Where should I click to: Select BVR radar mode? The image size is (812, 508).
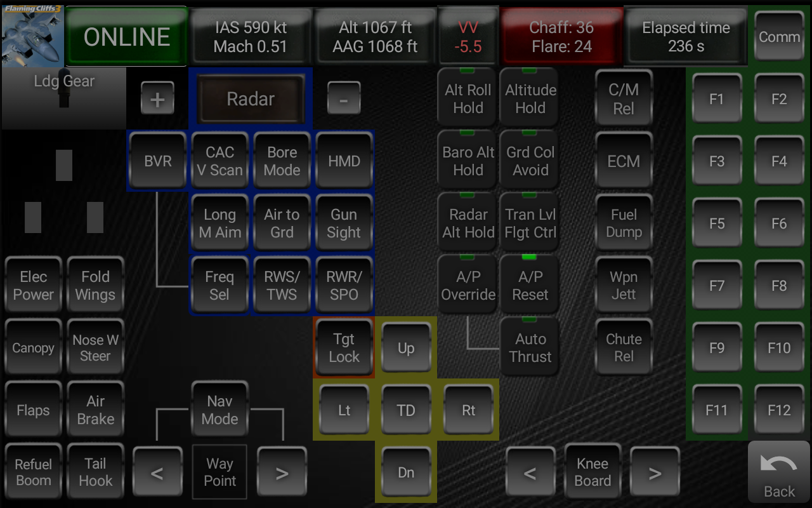pos(157,161)
